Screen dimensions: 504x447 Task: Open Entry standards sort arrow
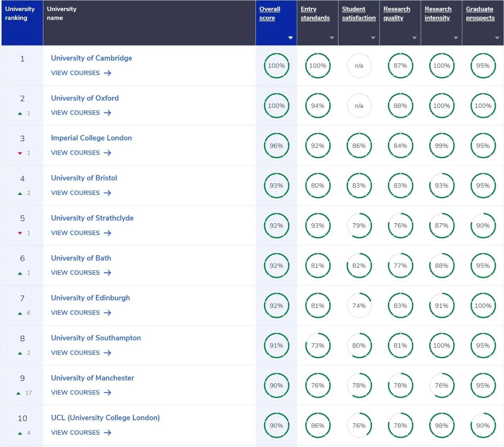(x=332, y=38)
